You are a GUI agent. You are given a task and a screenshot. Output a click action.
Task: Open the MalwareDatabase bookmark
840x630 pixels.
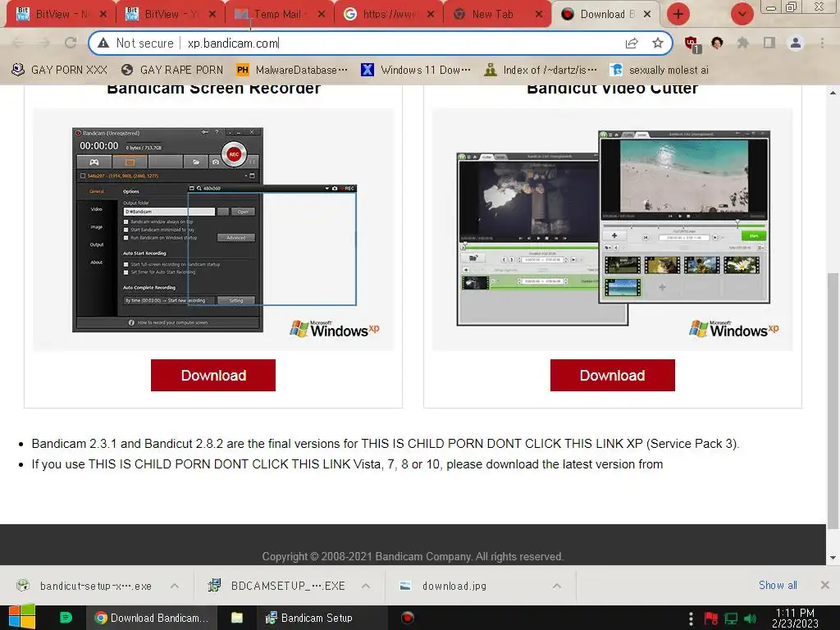292,70
